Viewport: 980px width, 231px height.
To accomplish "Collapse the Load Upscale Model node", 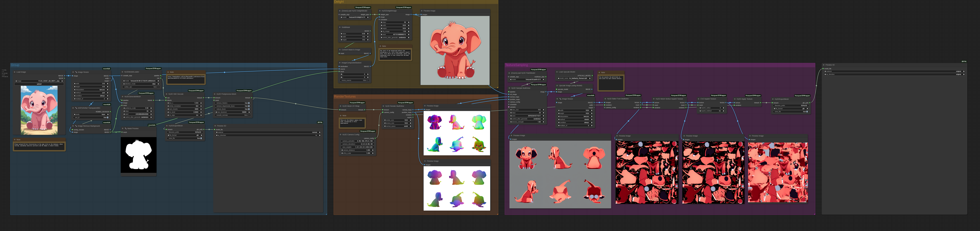I will (557, 72).
